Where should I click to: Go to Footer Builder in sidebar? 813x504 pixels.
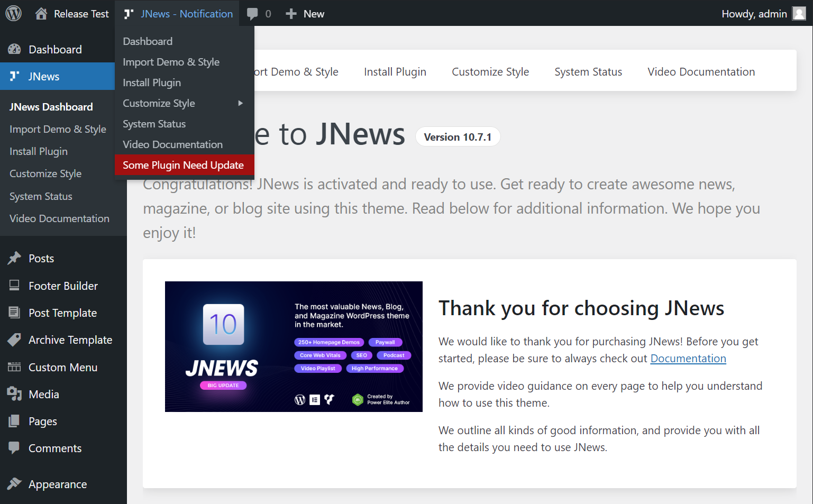[63, 286]
